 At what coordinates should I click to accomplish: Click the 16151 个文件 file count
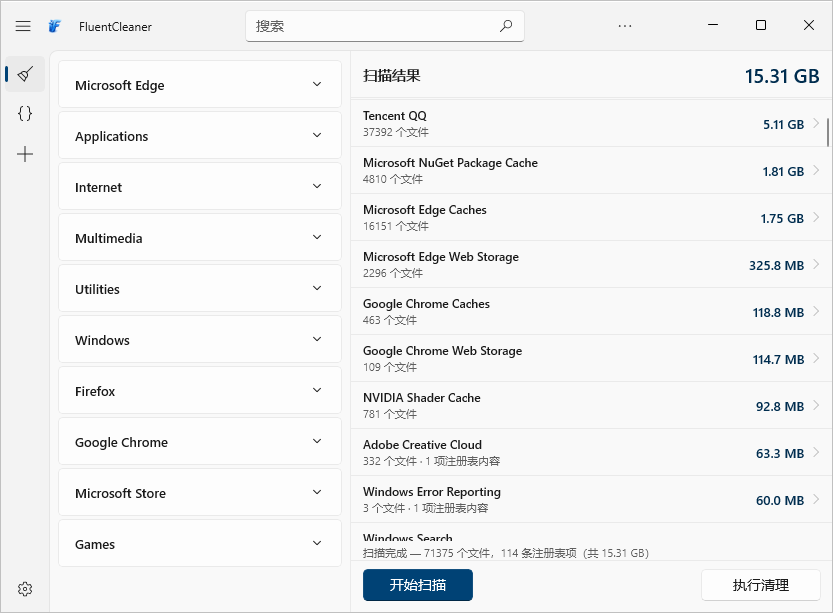(396, 226)
